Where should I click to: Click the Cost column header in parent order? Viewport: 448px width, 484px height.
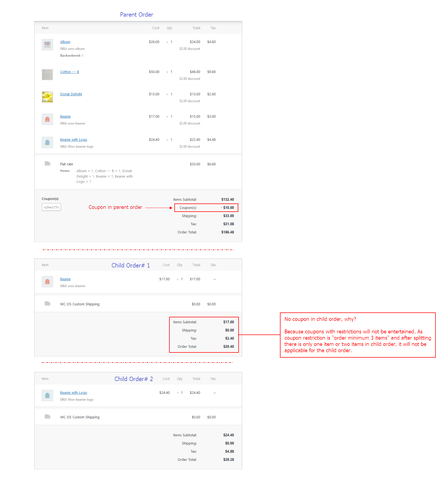156,28
